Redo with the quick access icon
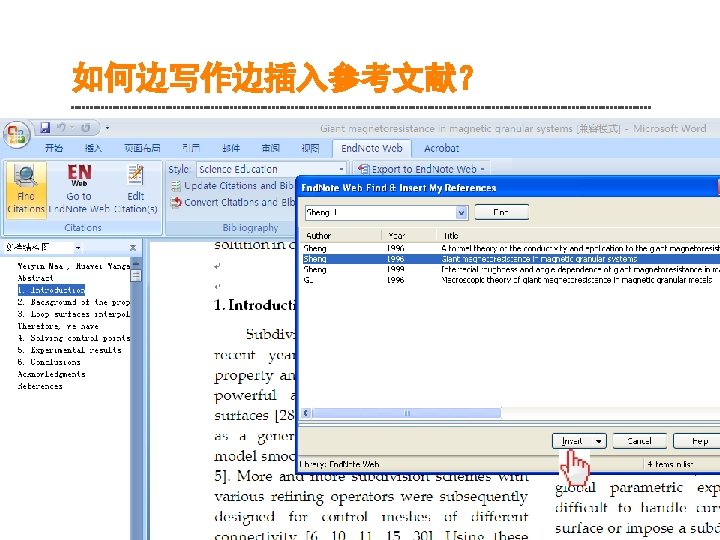This screenshot has width=720, height=540. [85, 127]
